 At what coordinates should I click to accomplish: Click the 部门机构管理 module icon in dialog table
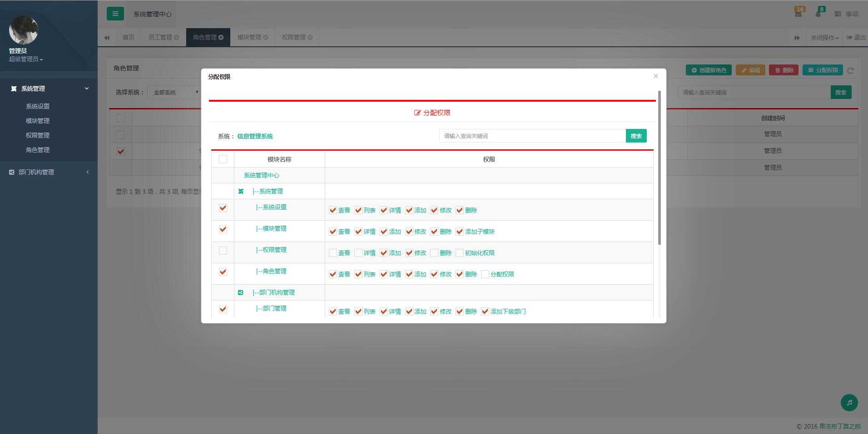241,292
